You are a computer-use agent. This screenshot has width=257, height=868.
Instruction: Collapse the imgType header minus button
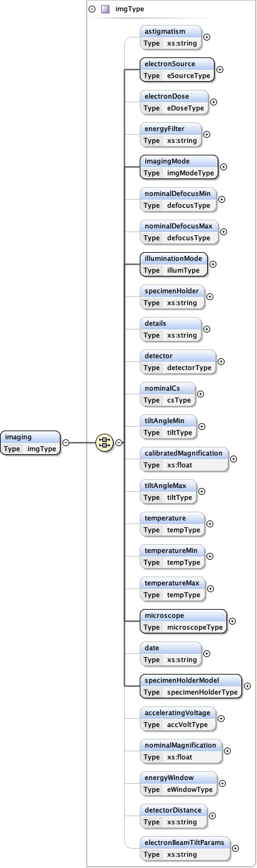[x=92, y=9]
